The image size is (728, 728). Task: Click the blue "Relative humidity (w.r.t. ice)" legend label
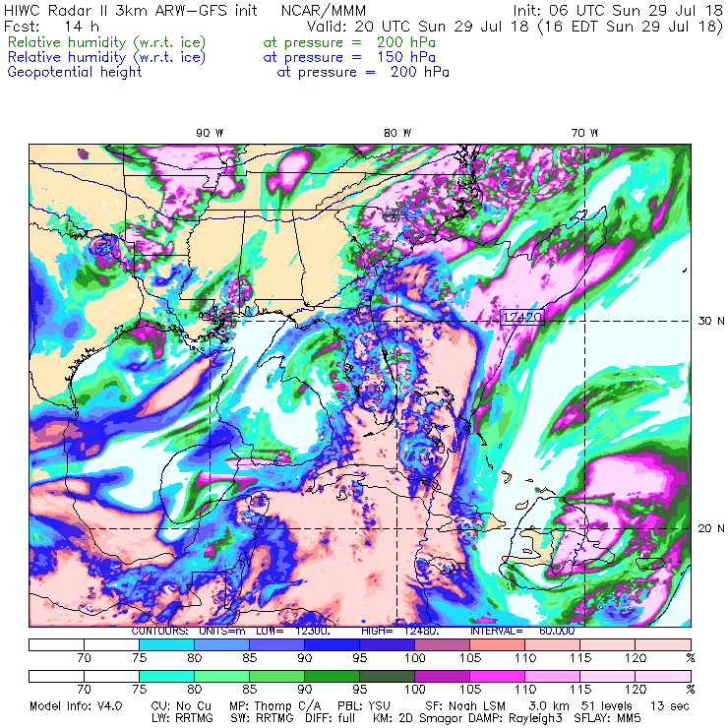click(106, 57)
